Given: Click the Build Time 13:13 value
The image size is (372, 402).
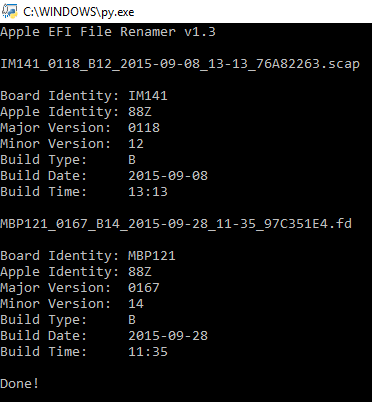Looking at the screenshot, I should tap(148, 192).
